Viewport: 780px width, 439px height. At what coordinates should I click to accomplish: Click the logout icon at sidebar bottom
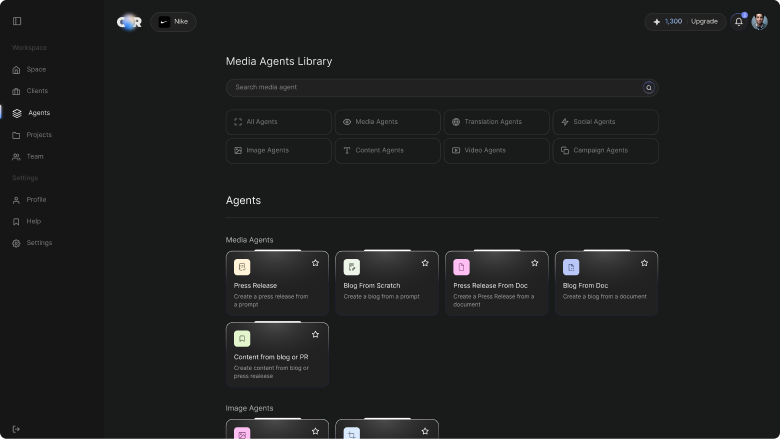[x=16, y=429]
